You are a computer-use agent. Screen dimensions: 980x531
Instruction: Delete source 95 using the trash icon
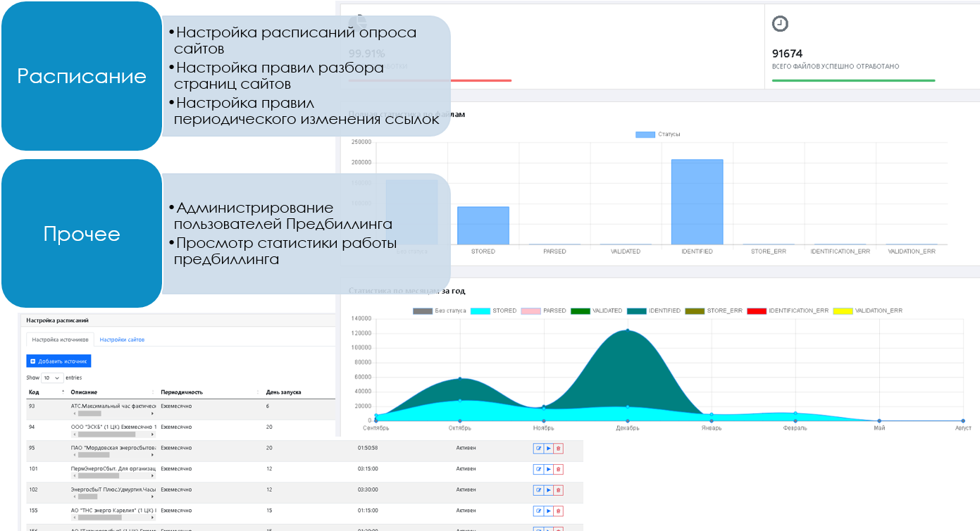tap(559, 449)
